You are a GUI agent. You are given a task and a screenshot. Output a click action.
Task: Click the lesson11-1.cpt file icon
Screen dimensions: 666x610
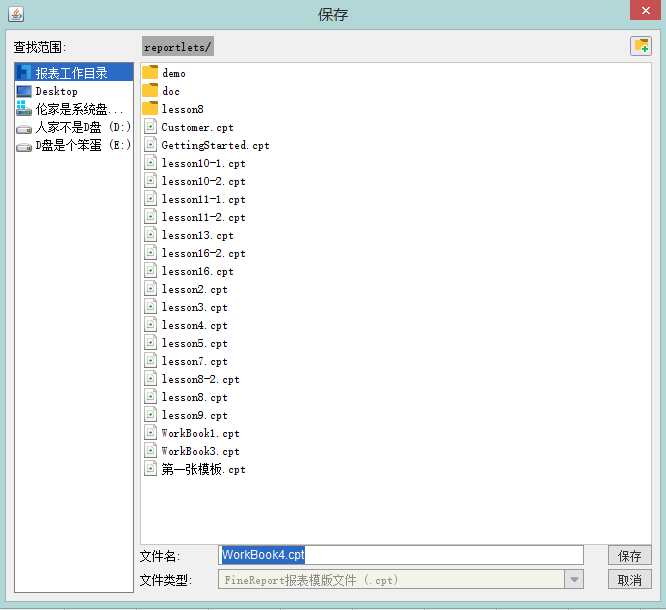150,199
